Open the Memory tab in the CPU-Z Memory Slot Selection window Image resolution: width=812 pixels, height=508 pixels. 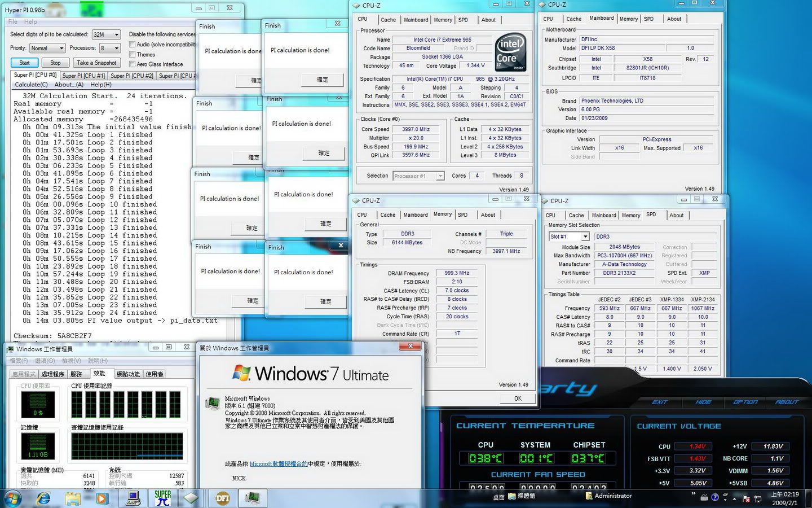click(631, 216)
